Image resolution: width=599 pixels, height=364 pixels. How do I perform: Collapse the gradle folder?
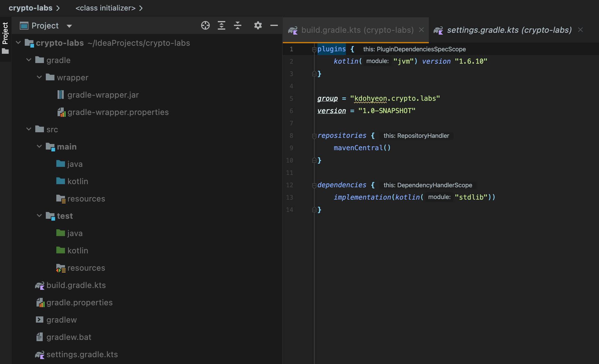click(29, 60)
